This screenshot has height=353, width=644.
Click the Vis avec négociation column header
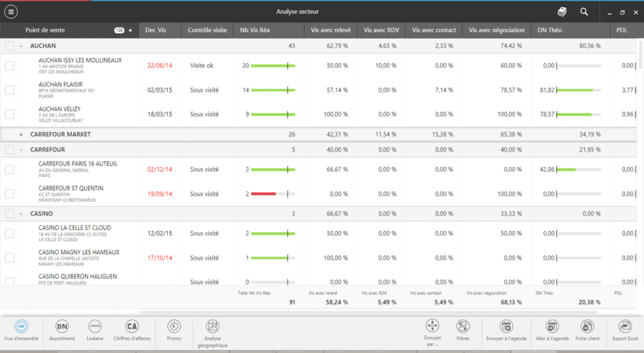(496, 30)
